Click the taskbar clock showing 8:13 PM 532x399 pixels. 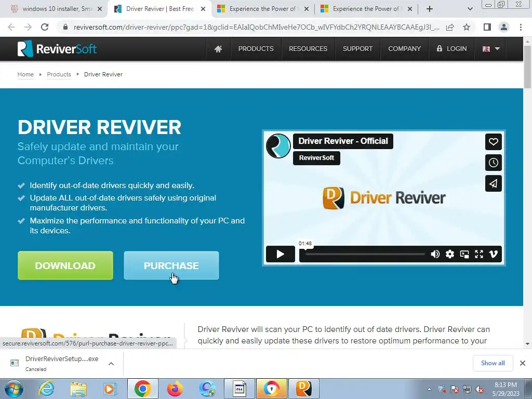pos(506,389)
